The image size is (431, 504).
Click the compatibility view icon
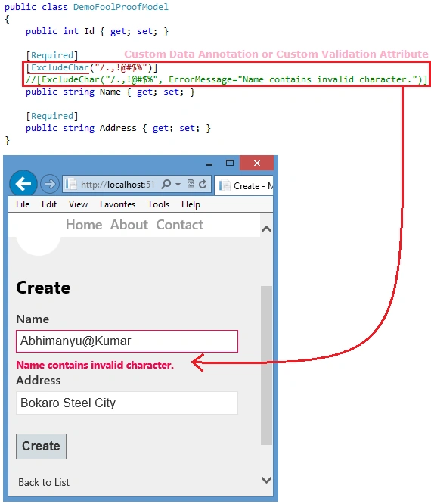coord(191,184)
